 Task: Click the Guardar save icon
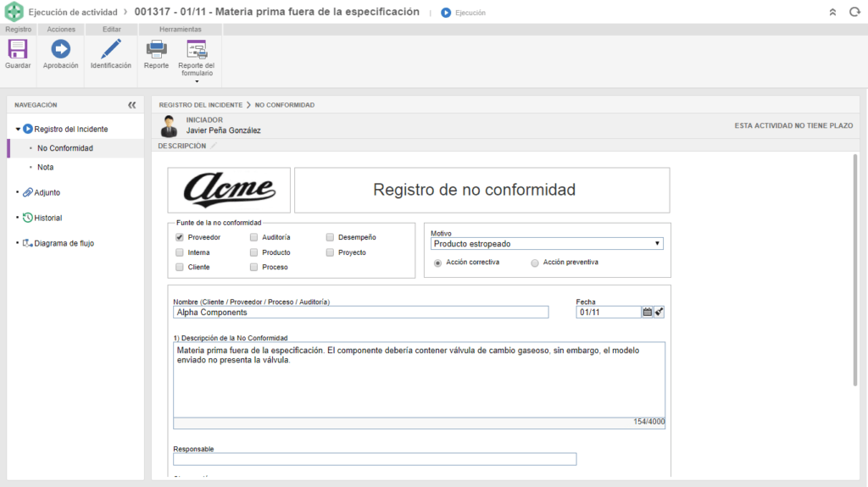coord(18,50)
